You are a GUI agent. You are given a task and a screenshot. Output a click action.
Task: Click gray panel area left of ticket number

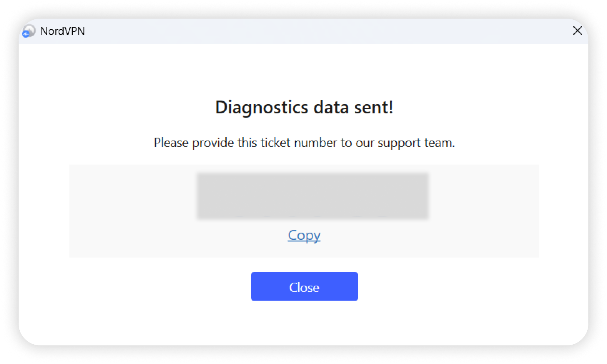point(131,196)
